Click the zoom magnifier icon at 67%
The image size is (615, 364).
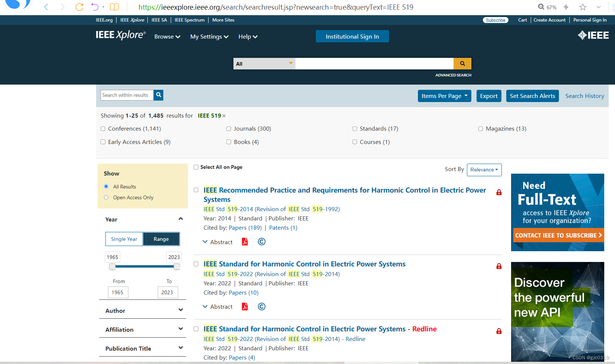pyautogui.click(x=541, y=7)
